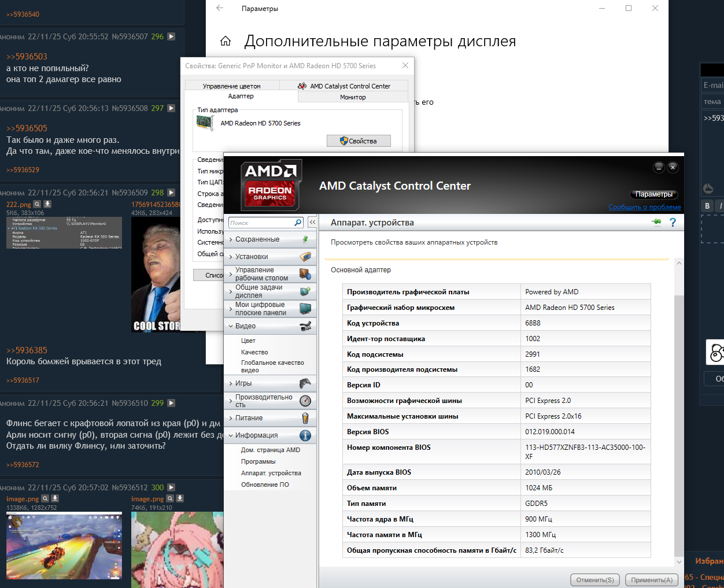
Task: Open the blue question mark help icon
Action: coord(673,222)
